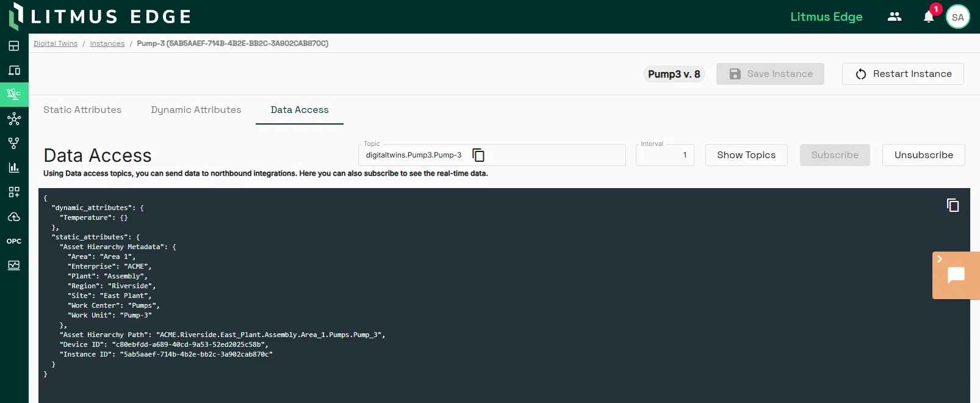Open the cloud upload sidebar icon
Screen dimensions: 980x403
pos(14,217)
